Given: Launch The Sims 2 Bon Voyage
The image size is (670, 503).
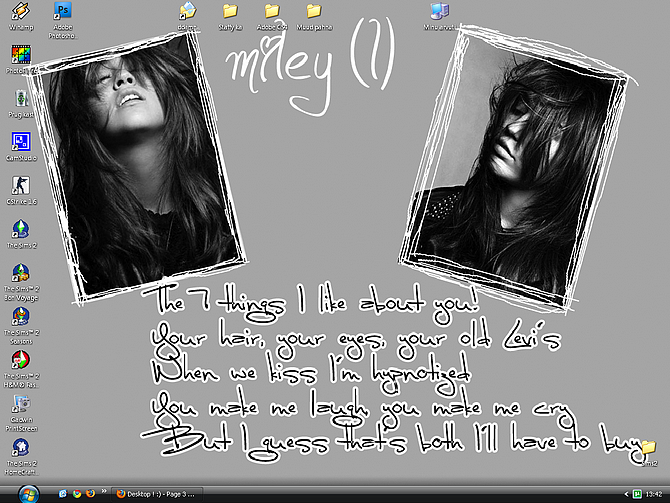Looking at the screenshot, I should 21,282.
